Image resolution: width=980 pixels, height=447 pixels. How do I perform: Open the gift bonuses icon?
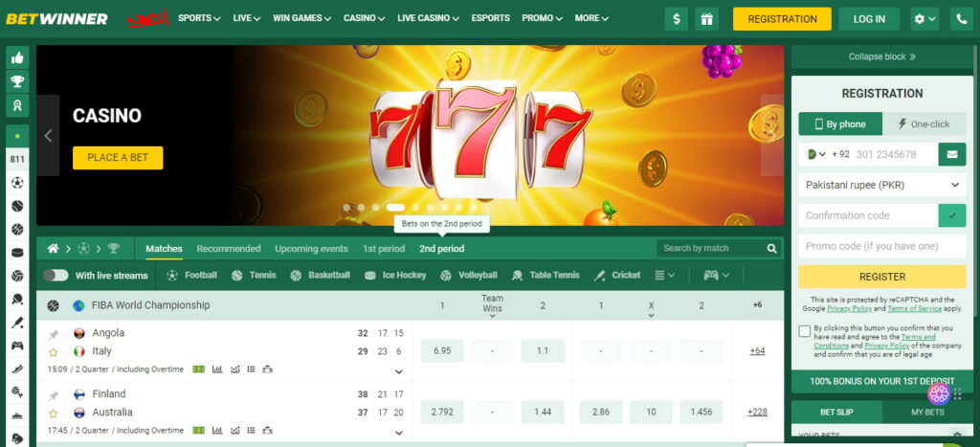point(707,19)
